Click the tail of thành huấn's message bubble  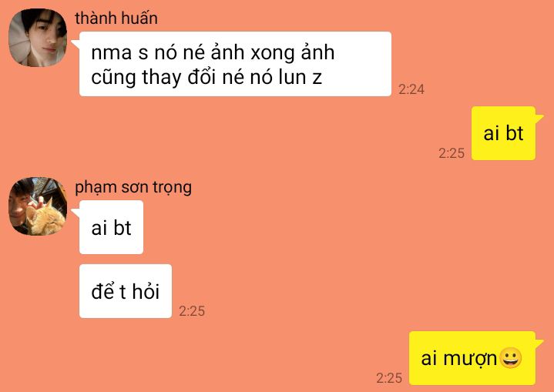click(76, 44)
